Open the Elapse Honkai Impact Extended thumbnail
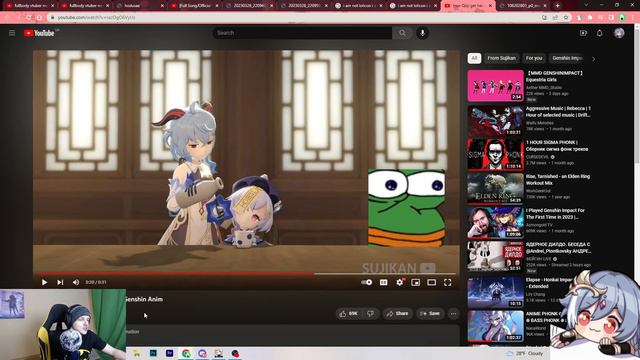Viewport: 640px width, 360px height. click(x=496, y=292)
